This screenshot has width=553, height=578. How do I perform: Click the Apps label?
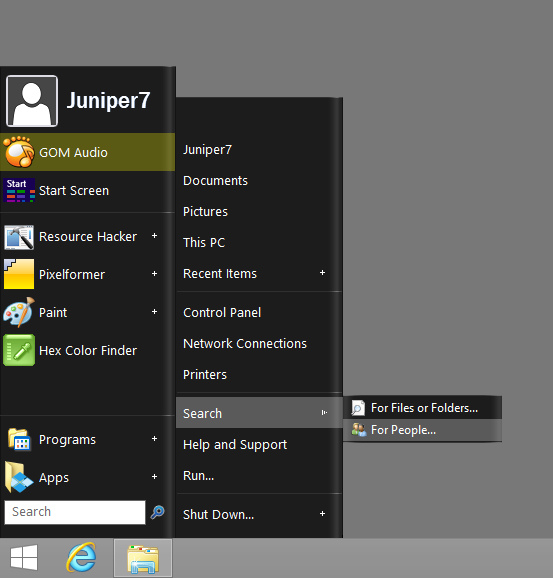[x=54, y=478]
